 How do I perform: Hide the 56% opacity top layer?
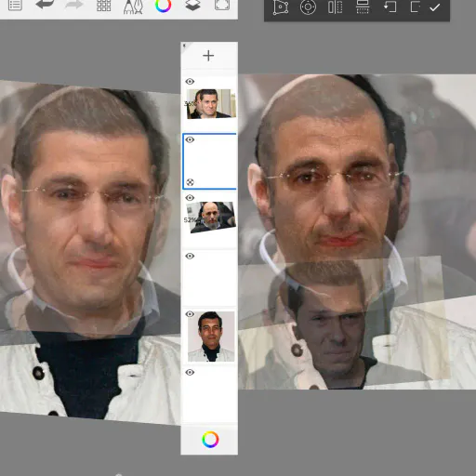coord(190,82)
